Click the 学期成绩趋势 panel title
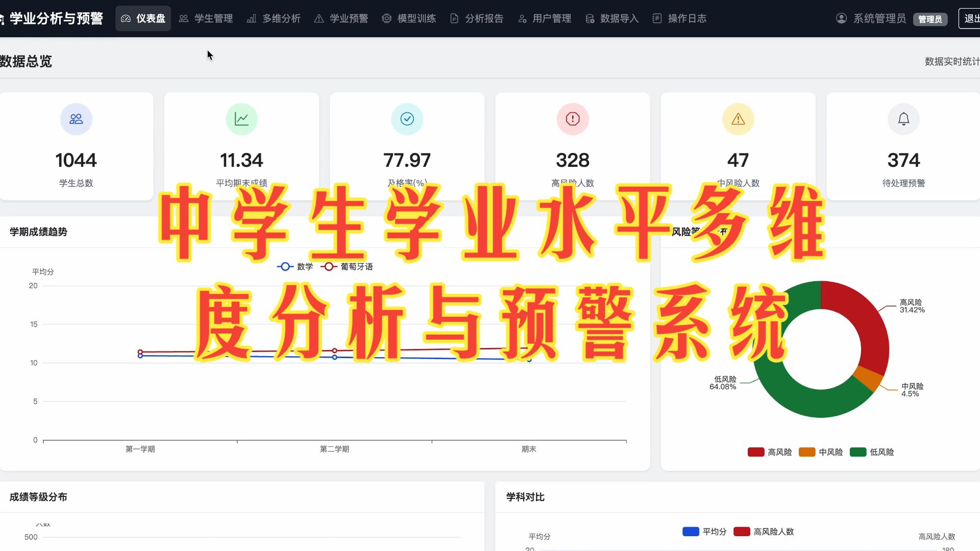 tap(38, 232)
